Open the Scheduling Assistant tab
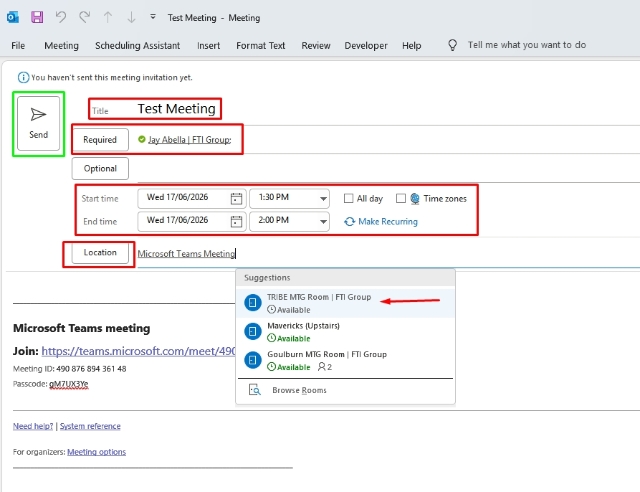 click(138, 45)
